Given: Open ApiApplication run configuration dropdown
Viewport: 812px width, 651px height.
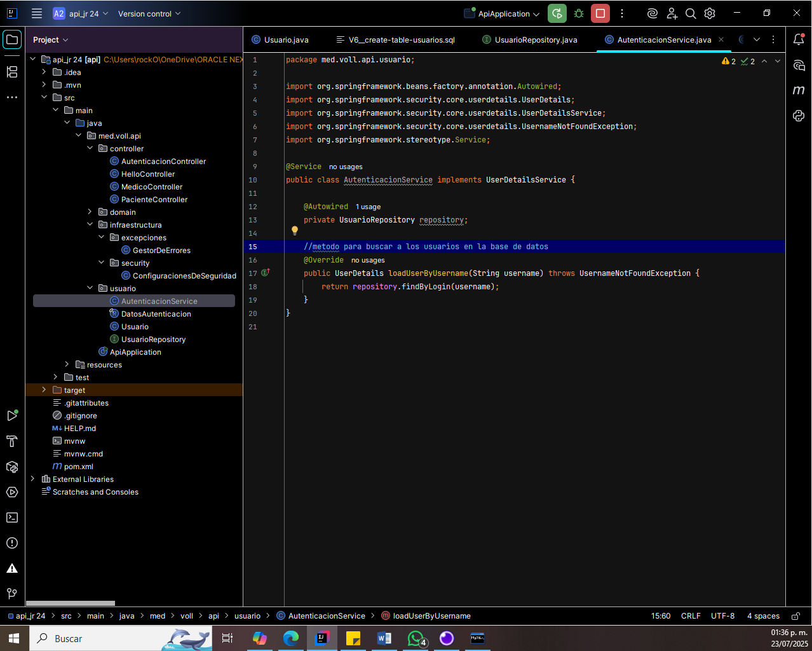Looking at the screenshot, I should [502, 13].
